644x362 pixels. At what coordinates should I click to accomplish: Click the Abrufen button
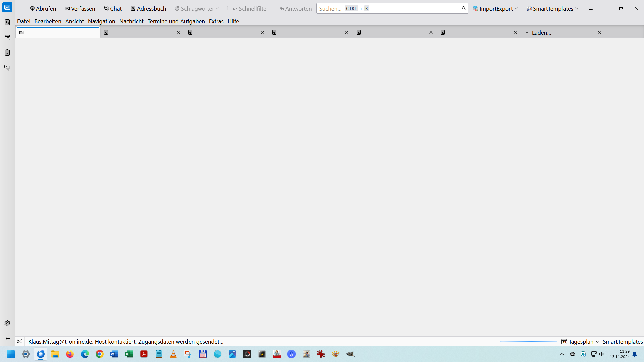pyautogui.click(x=43, y=9)
